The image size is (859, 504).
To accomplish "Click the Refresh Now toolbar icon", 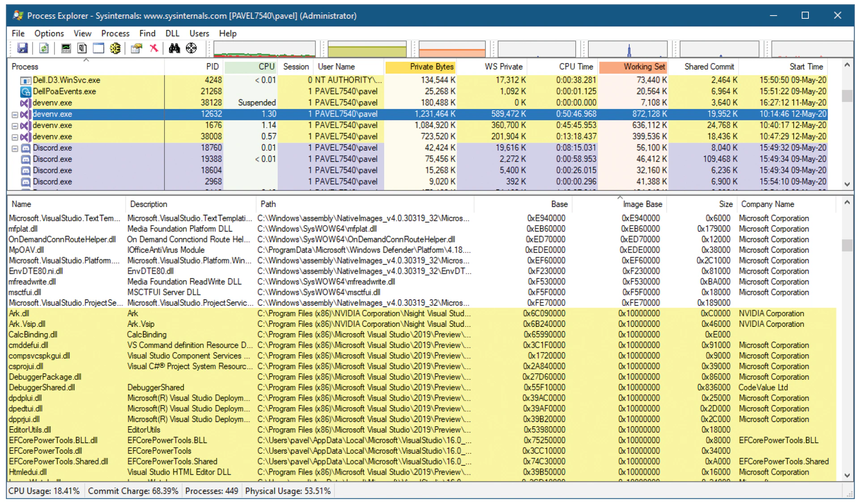I will click(44, 48).
